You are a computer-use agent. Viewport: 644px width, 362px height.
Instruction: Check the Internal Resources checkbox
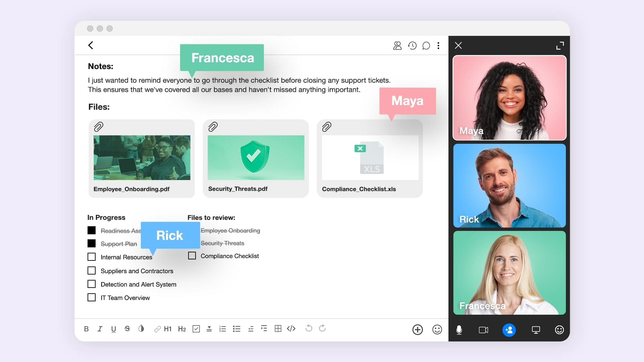tap(92, 257)
